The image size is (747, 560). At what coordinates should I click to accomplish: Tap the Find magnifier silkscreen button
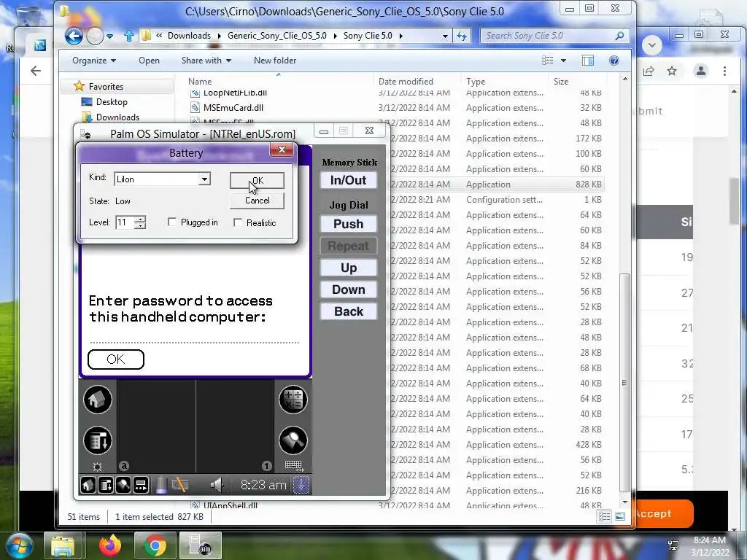click(293, 440)
